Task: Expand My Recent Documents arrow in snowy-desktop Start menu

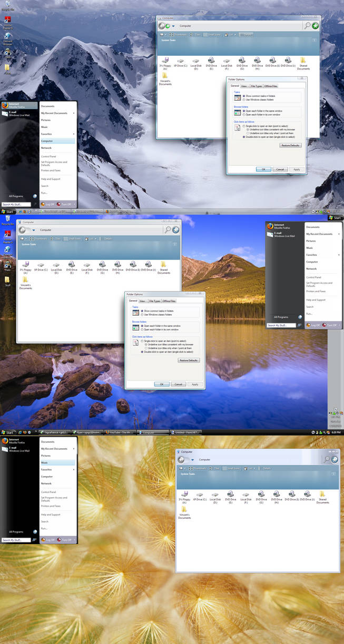Action: tap(74, 113)
